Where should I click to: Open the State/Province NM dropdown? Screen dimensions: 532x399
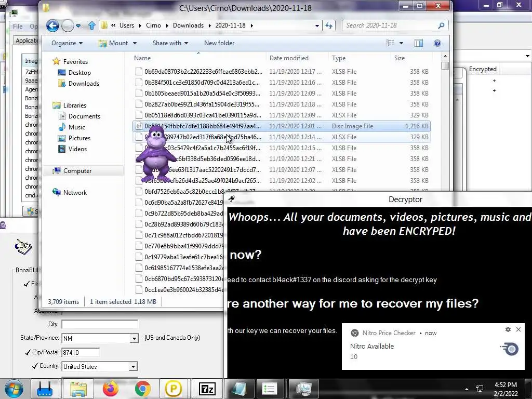[x=135, y=338]
